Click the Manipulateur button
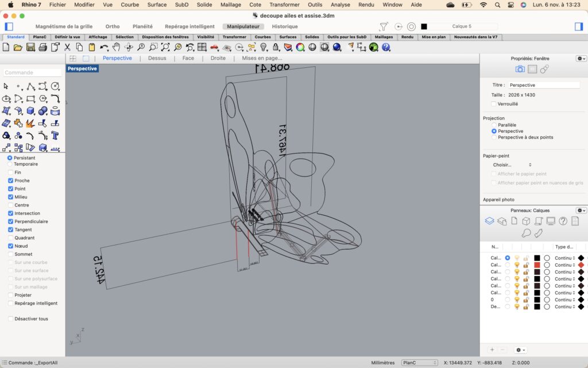 tap(243, 26)
